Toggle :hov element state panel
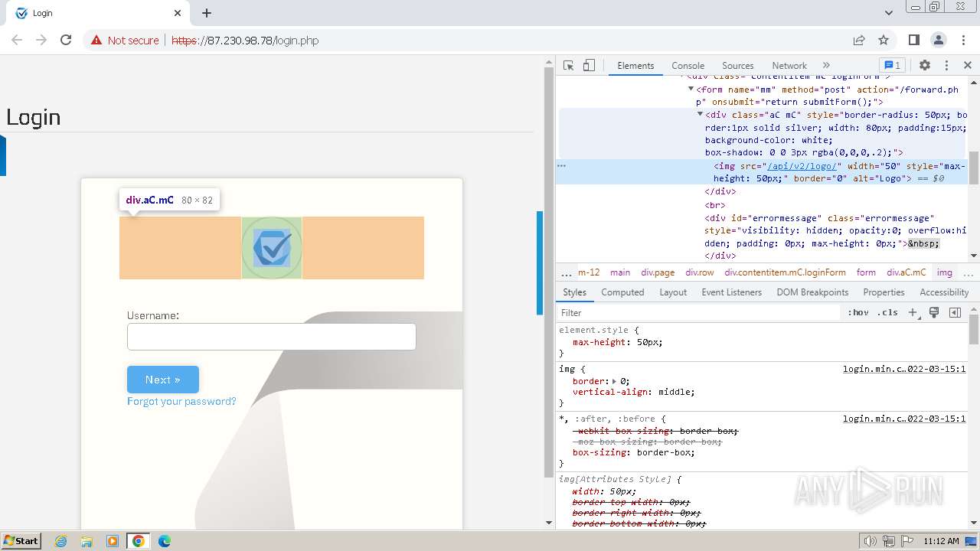This screenshot has width=980, height=551. (858, 313)
